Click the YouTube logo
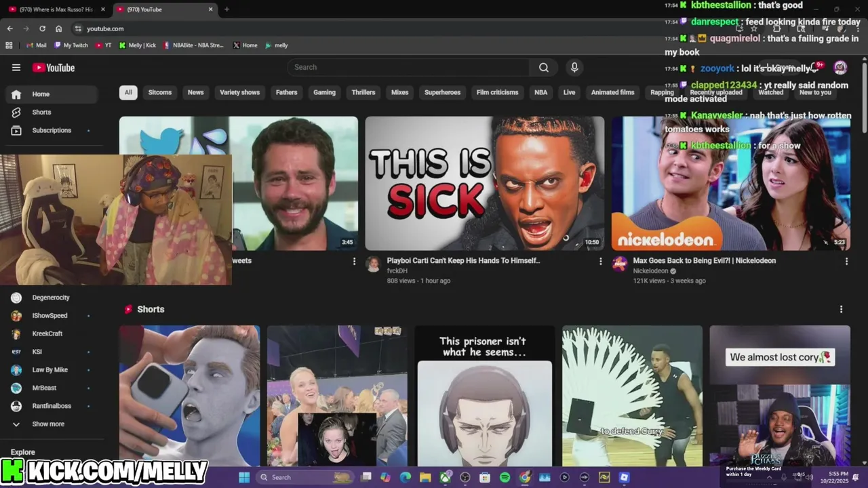The width and height of the screenshot is (868, 488). pos(54,67)
